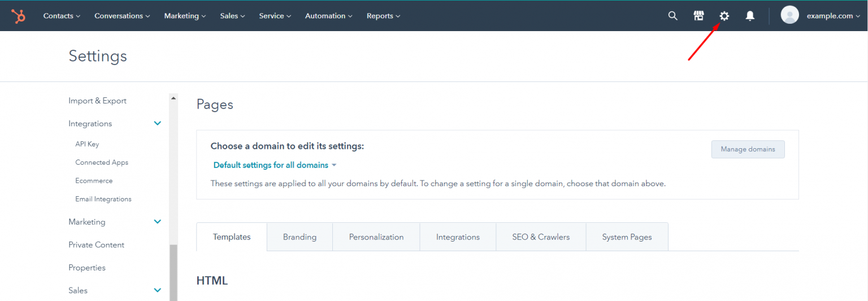The height and width of the screenshot is (301, 868).
Task: Click the Manage domains button
Action: click(748, 149)
